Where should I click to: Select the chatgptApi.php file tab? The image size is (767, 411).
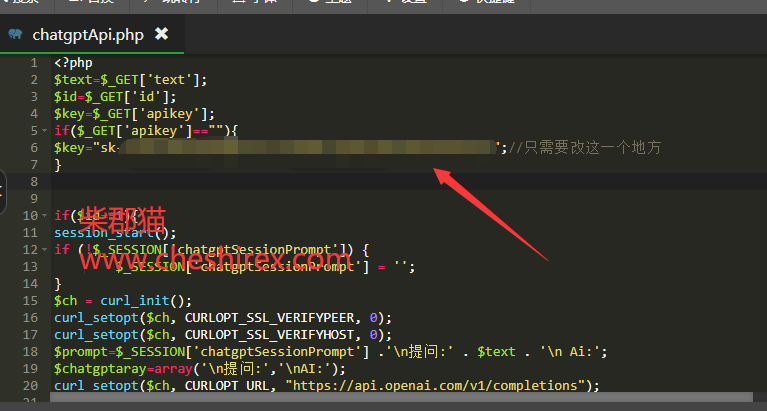click(92, 34)
